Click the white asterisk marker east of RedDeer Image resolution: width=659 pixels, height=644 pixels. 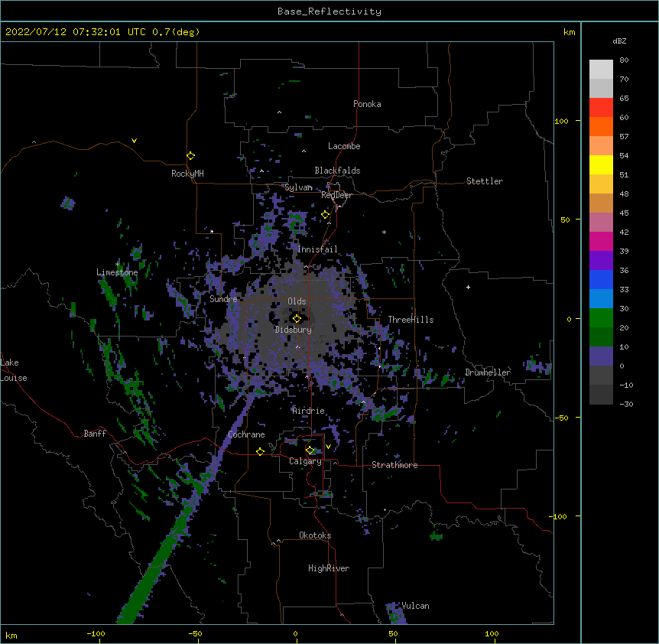point(384,232)
